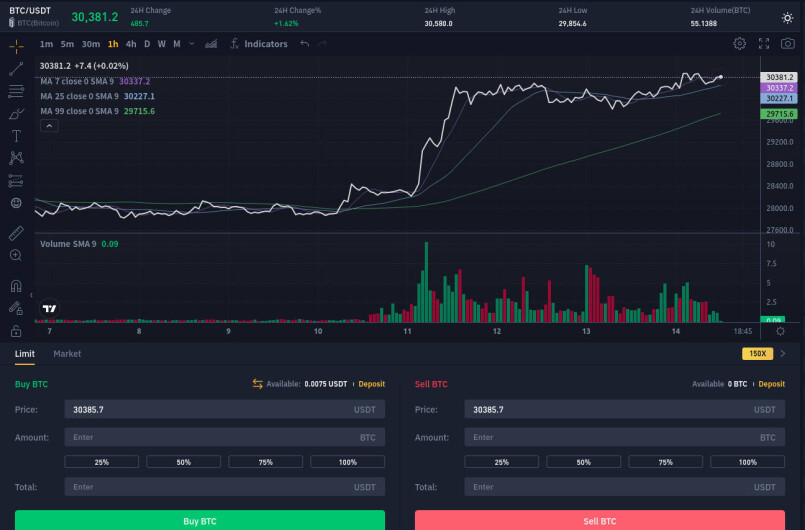The height and width of the screenshot is (530, 805).
Task: Expand more timeframes dropdown arrow
Action: (192, 44)
